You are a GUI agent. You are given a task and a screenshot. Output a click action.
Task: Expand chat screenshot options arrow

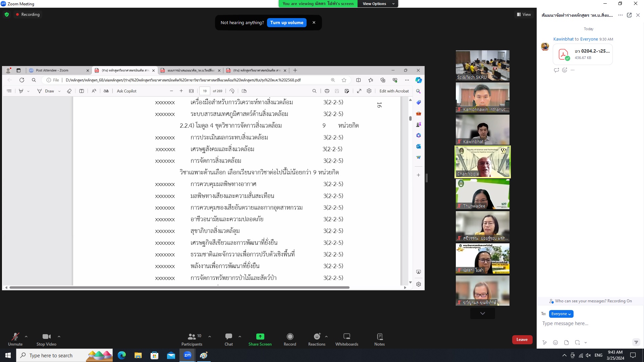point(586,343)
